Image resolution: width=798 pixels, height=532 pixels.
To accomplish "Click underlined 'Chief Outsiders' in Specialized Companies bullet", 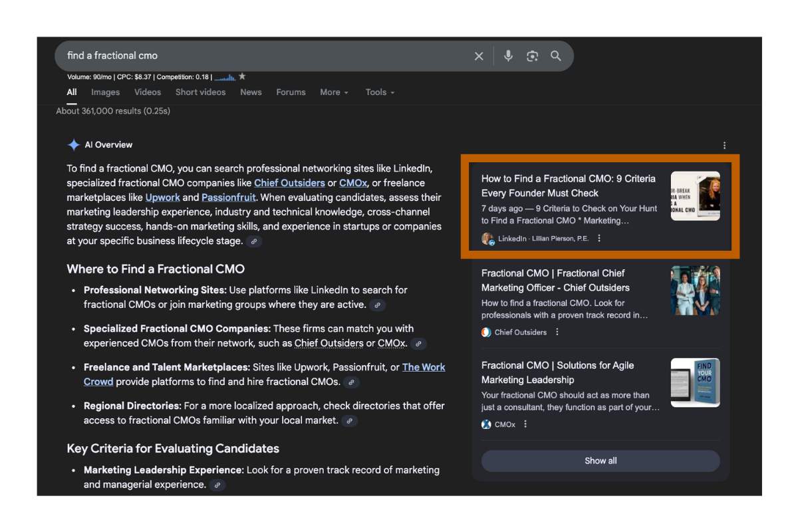I will (x=329, y=344).
